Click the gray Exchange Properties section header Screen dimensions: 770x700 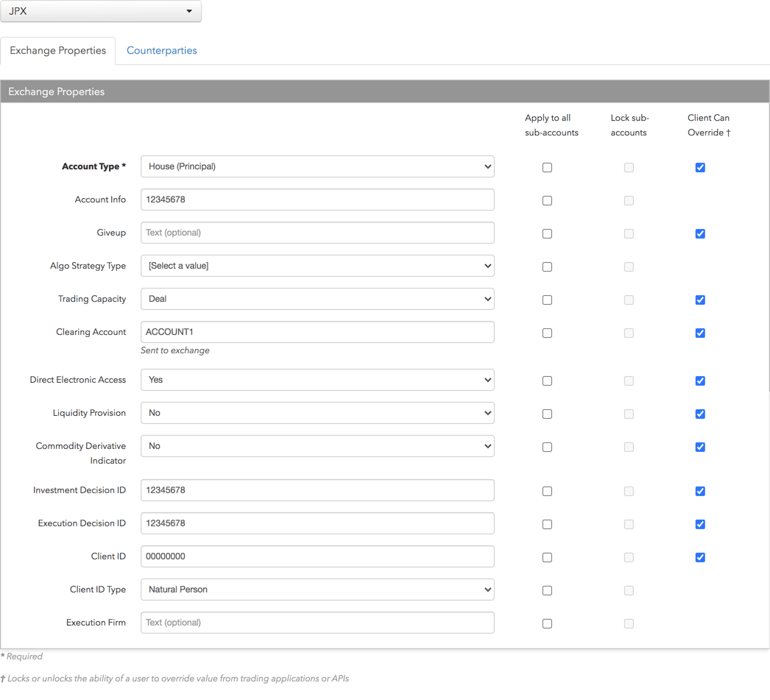click(x=385, y=91)
